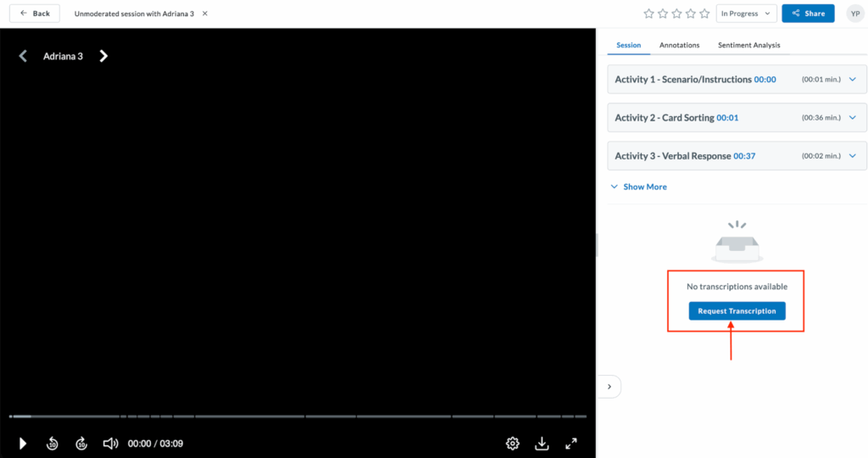This screenshot has width=868, height=458.
Task: Open video settings gear
Action: [x=513, y=443]
